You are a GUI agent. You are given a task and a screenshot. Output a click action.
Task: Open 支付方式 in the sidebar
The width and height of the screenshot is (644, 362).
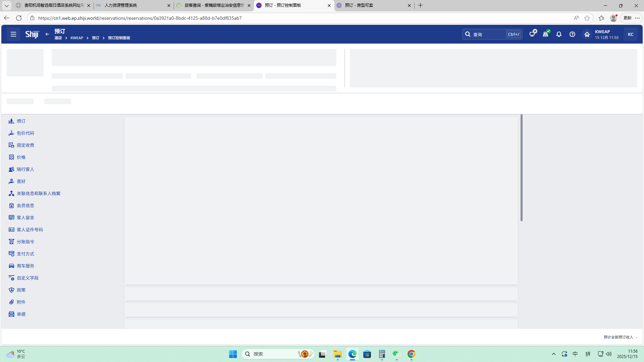click(25, 254)
